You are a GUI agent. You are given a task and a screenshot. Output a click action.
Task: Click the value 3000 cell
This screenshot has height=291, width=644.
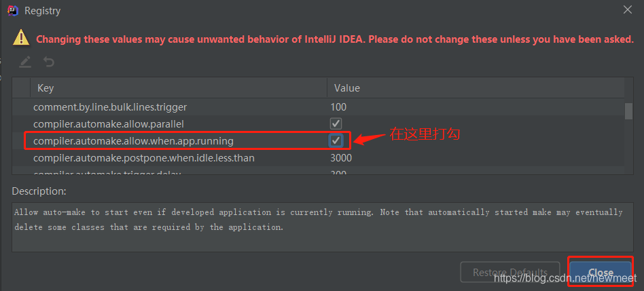341,158
